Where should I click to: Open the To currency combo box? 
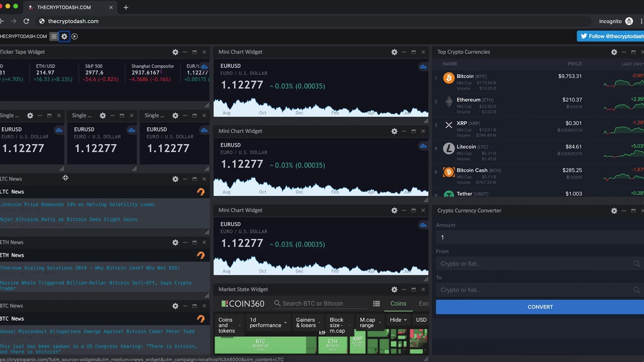tap(540, 290)
